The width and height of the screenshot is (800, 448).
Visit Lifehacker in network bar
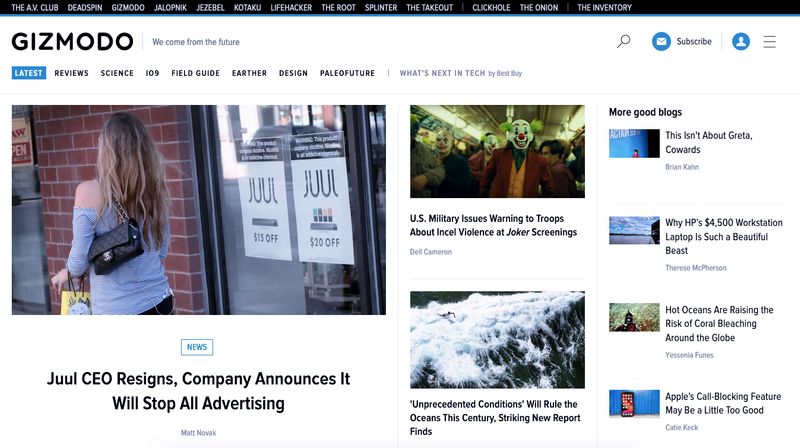tap(291, 8)
